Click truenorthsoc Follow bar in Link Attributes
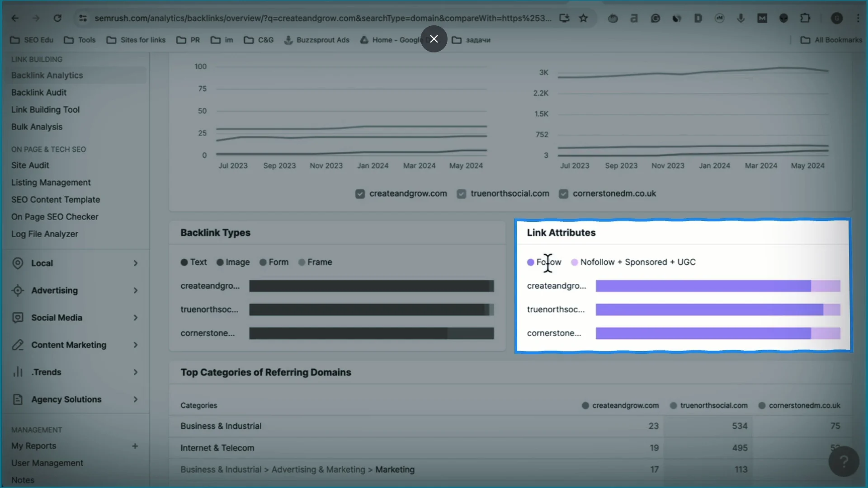The height and width of the screenshot is (488, 868). point(709,310)
